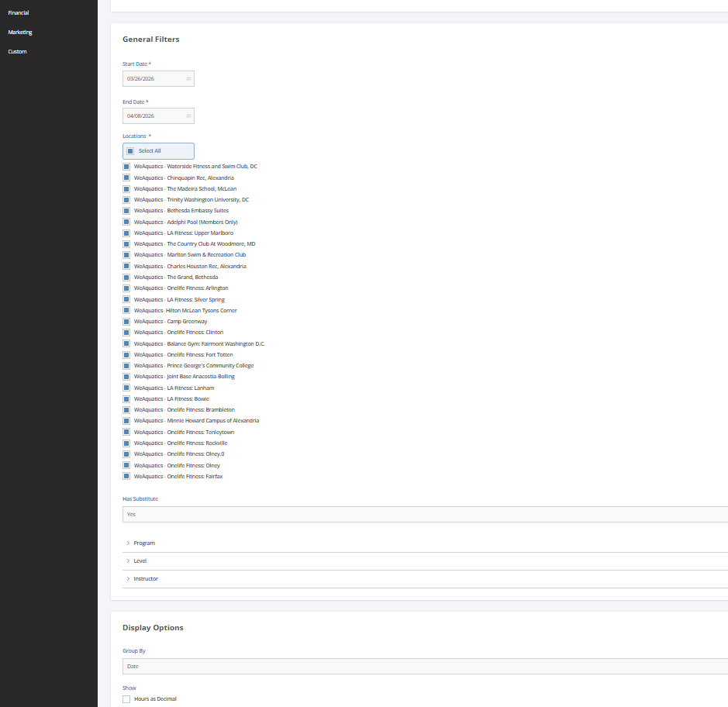
Task: Go to the Custom sidebar section
Action: click(x=17, y=51)
